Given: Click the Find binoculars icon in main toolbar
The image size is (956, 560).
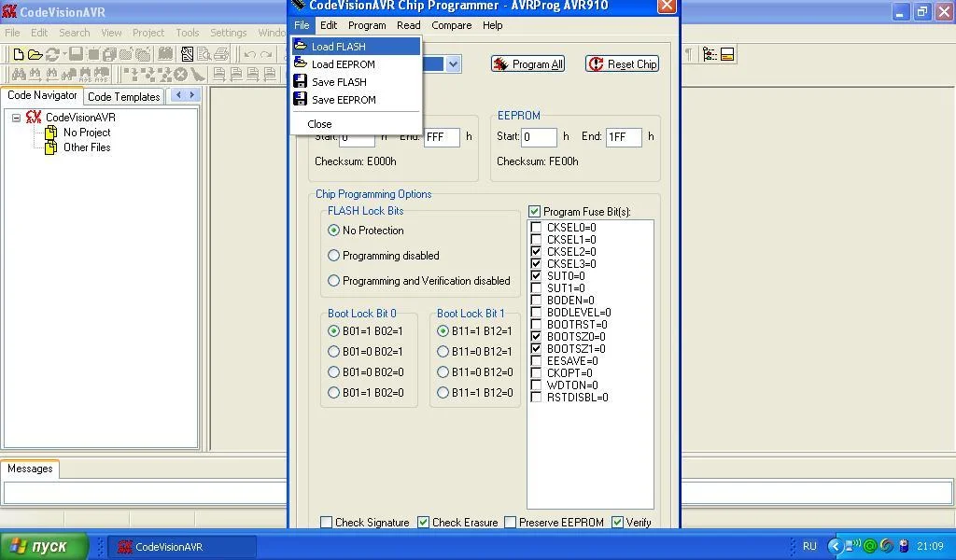Looking at the screenshot, I should (x=19, y=75).
